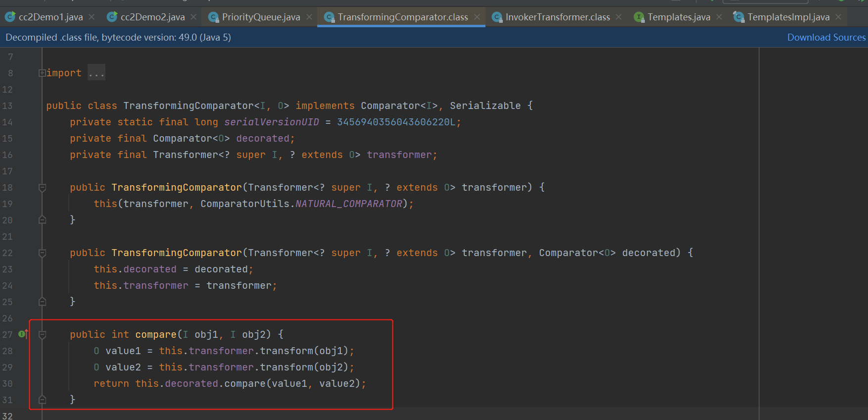
Task: Switch to the cc2Demo2.java tab
Action: pos(152,17)
